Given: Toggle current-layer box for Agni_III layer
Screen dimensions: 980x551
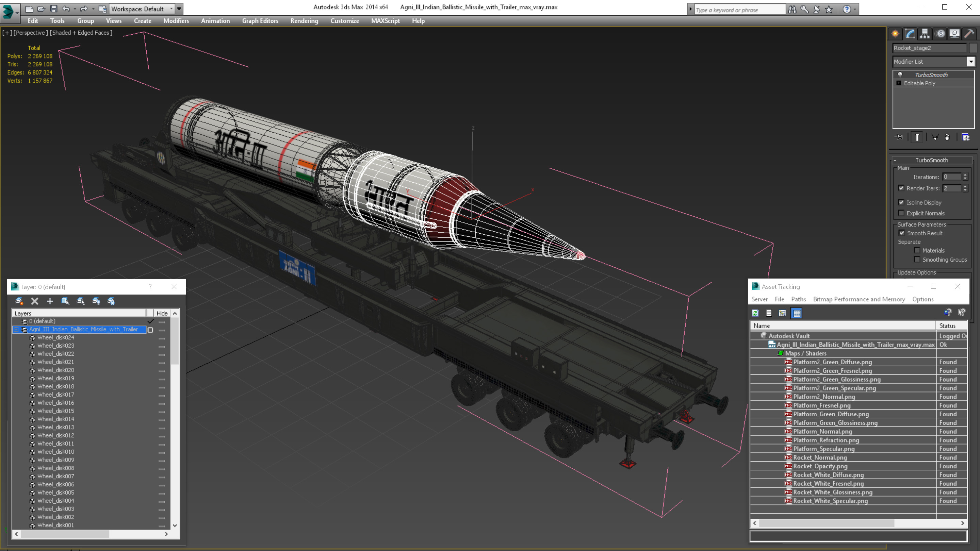Looking at the screenshot, I should [150, 330].
